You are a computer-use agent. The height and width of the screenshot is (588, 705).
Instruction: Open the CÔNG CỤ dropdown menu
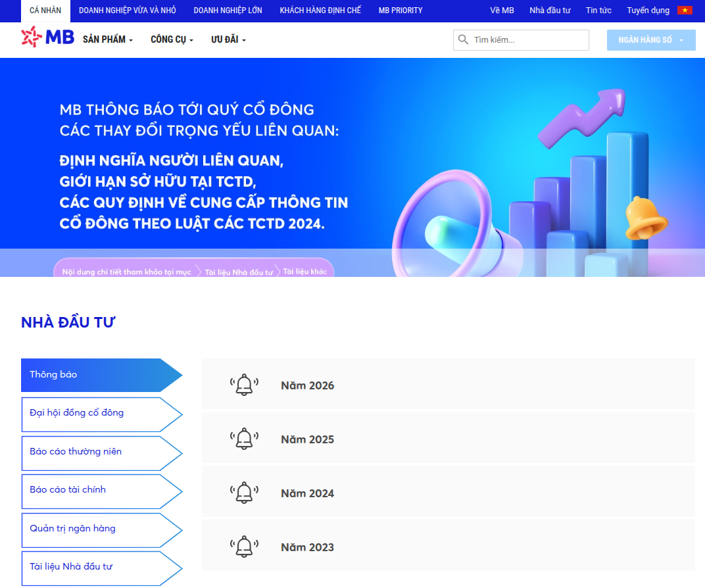[172, 39]
